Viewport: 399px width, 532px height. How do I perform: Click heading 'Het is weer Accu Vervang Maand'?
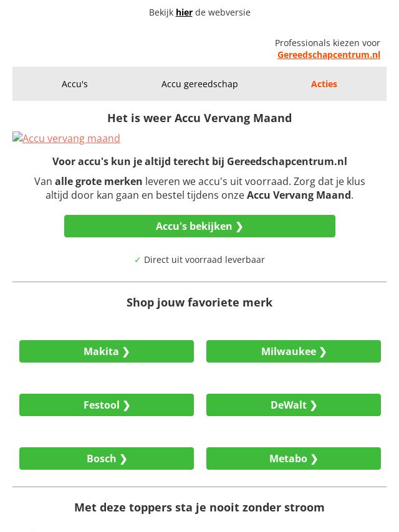point(199,118)
